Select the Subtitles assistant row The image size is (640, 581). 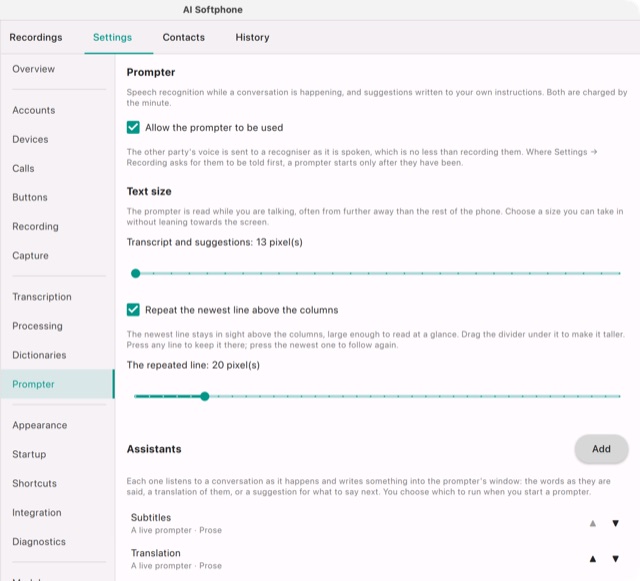pyautogui.click(x=378, y=523)
